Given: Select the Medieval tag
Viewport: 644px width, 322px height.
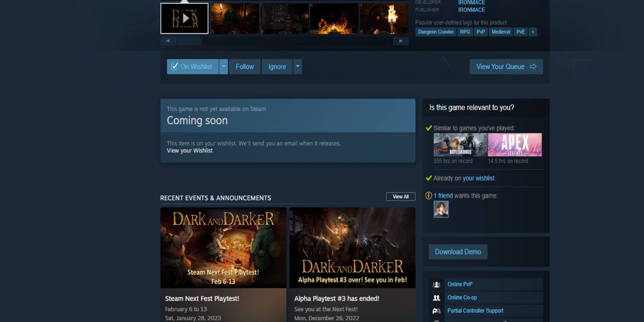Looking at the screenshot, I should pyautogui.click(x=501, y=32).
